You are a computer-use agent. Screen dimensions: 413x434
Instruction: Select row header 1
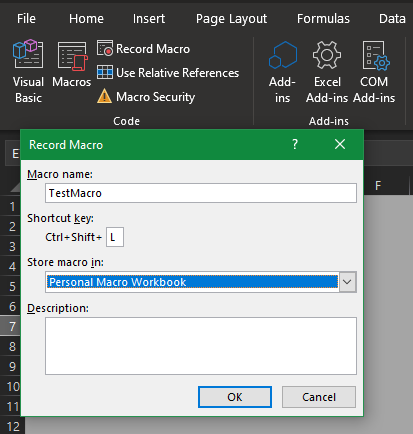(12, 207)
